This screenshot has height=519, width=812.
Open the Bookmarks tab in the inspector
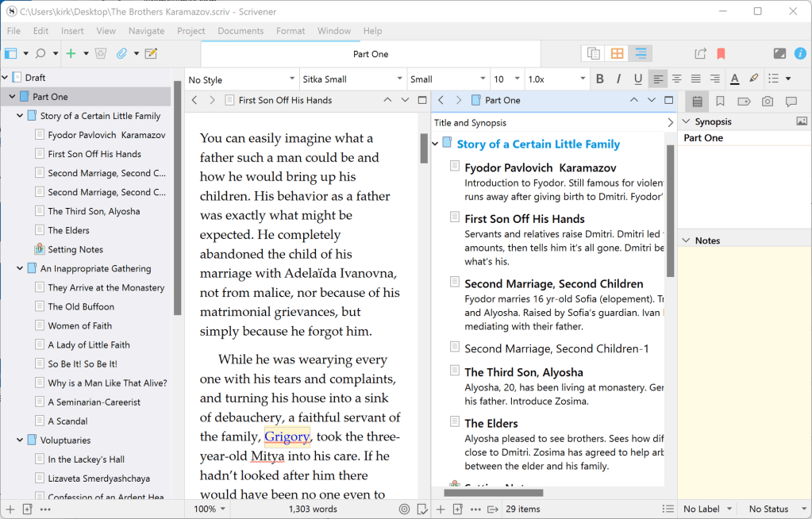point(720,102)
